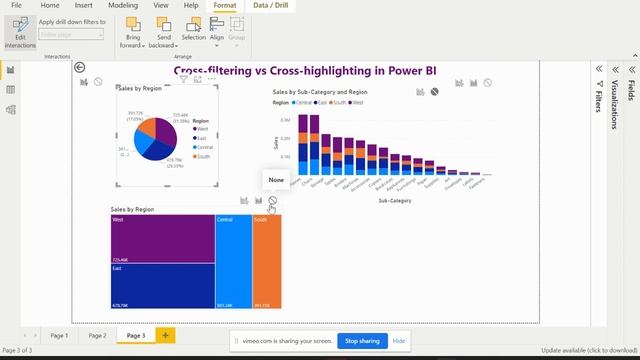This screenshot has width=640, height=360.
Task: Click the back arrow button on canvas
Action: pyautogui.click(x=80, y=67)
